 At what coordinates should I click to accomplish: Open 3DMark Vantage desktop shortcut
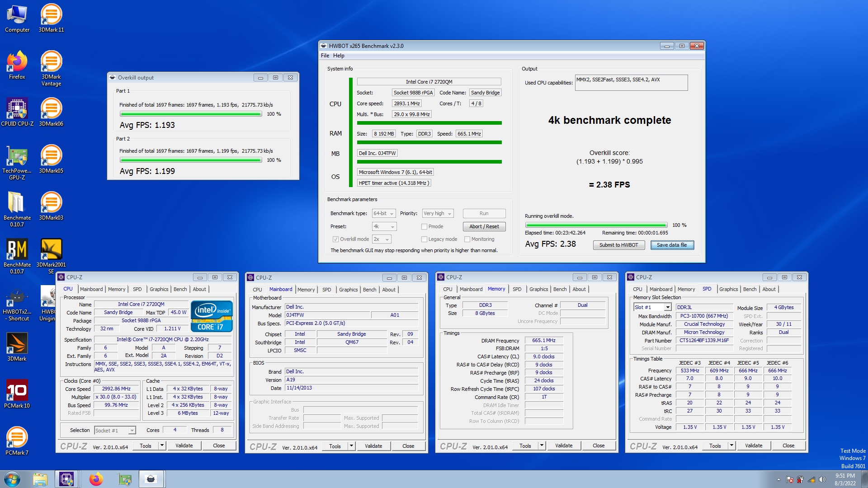(x=51, y=68)
